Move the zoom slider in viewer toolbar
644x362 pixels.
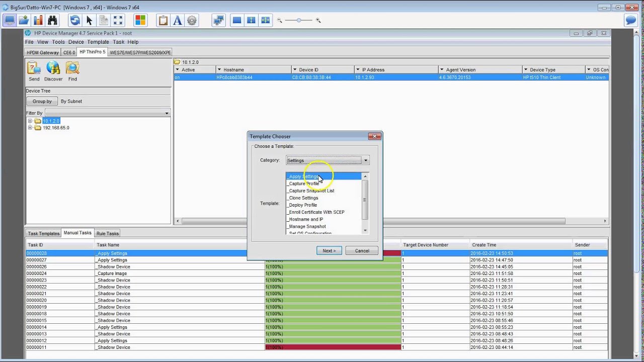(299, 20)
